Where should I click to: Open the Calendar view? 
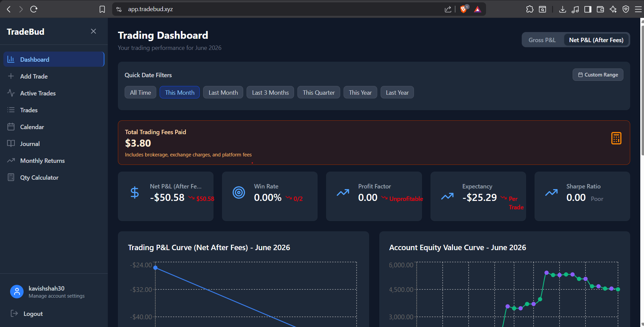(x=54, y=127)
